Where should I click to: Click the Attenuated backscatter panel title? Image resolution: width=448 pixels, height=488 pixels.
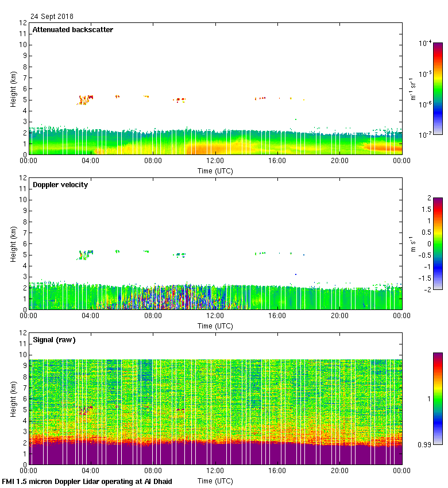(x=72, y=30)
